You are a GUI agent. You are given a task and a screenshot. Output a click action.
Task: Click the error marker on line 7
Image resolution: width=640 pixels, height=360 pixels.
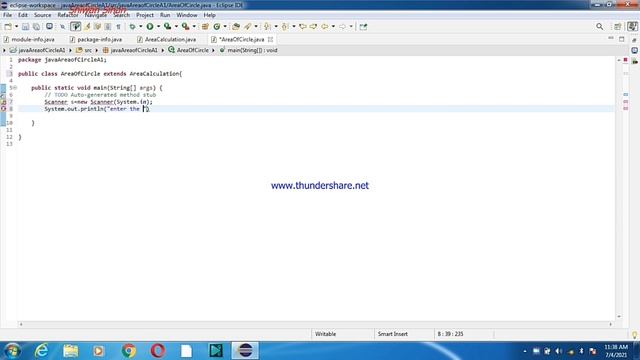[3, 102]
